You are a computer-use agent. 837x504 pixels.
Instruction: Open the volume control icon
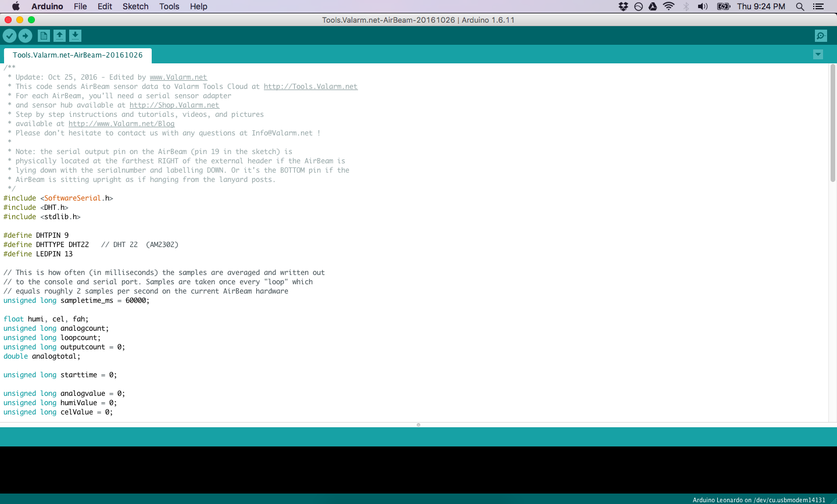coord(703,6)
